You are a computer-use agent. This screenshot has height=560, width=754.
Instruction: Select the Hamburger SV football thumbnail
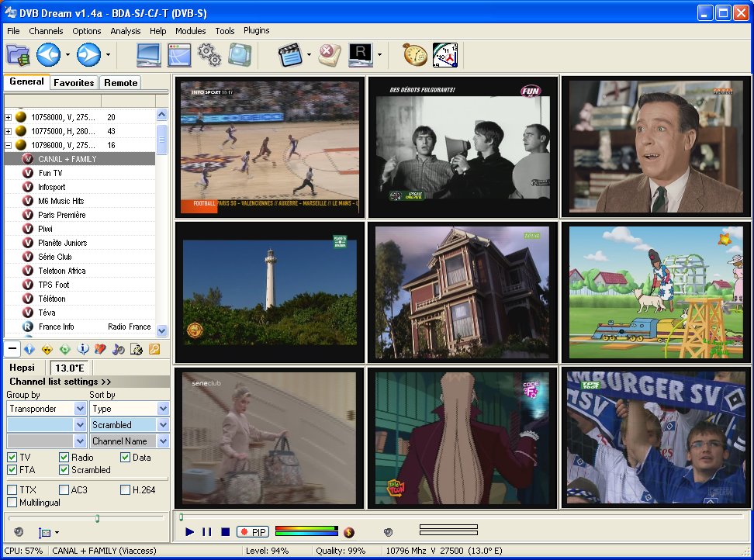point(656,437)
